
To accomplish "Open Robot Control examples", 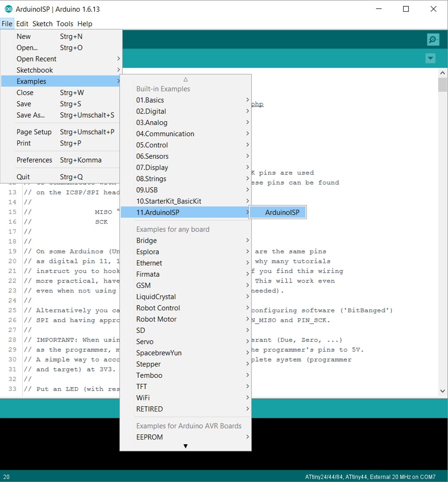I will (x=185, y=308).
